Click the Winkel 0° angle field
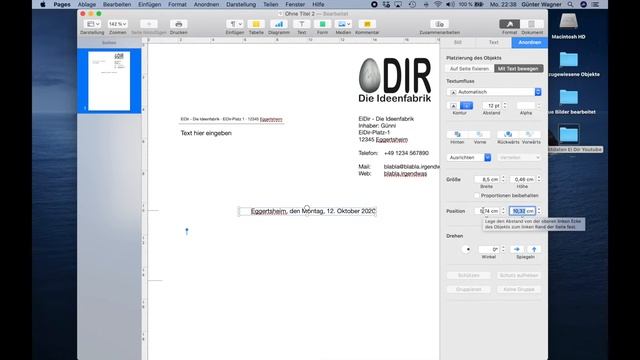This screenshot has height=360, width=640. click(x=489, y=249)
